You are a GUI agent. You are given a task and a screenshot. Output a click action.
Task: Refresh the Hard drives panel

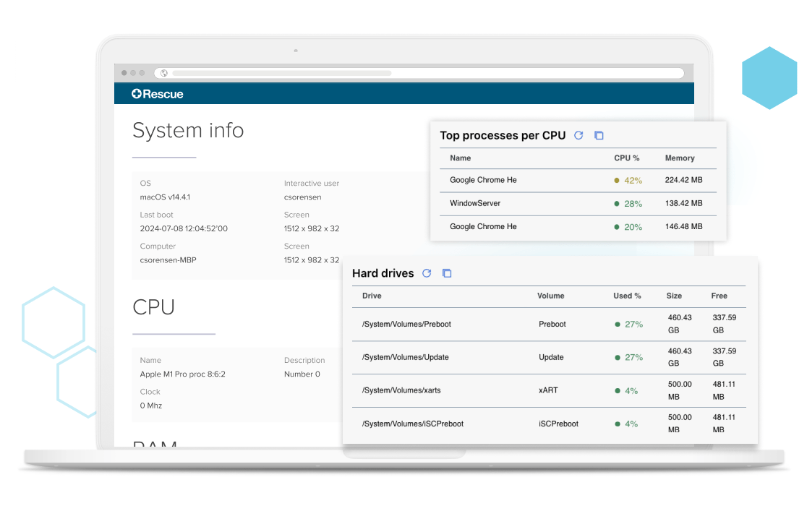coord(427,273)
